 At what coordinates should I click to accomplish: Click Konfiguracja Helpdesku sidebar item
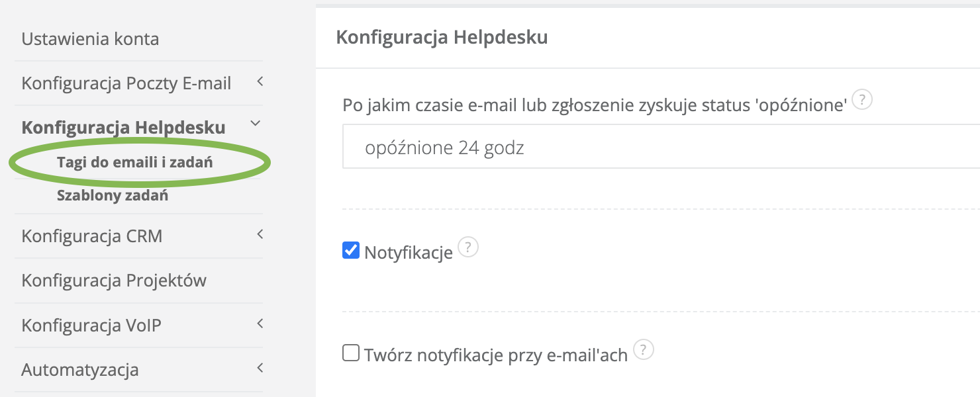123,127
